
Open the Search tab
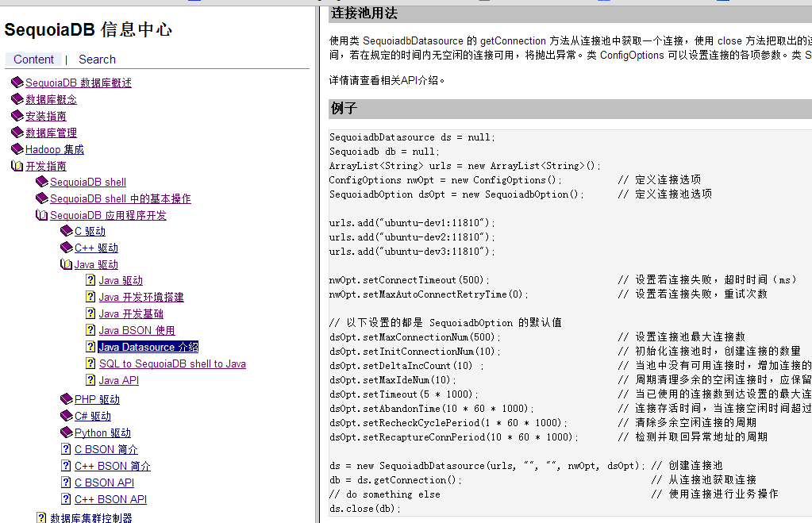(x=97, y=60)
